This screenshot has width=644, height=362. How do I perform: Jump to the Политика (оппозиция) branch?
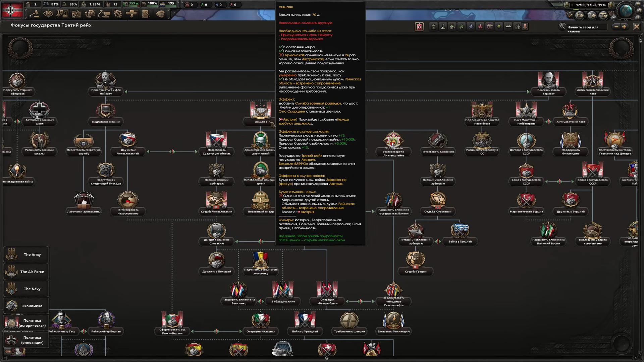(x=26, y=340)
